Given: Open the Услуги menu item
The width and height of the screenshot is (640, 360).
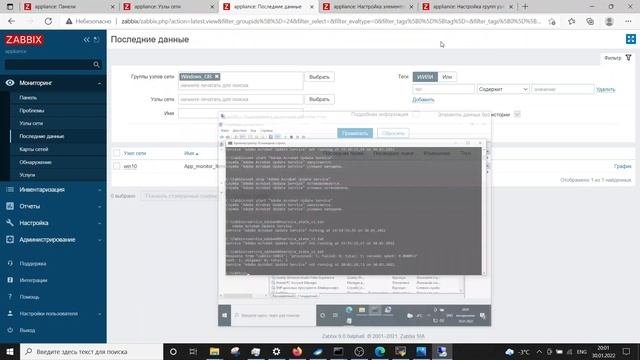Looking at the screenshot, I should [x=27, y=175].
